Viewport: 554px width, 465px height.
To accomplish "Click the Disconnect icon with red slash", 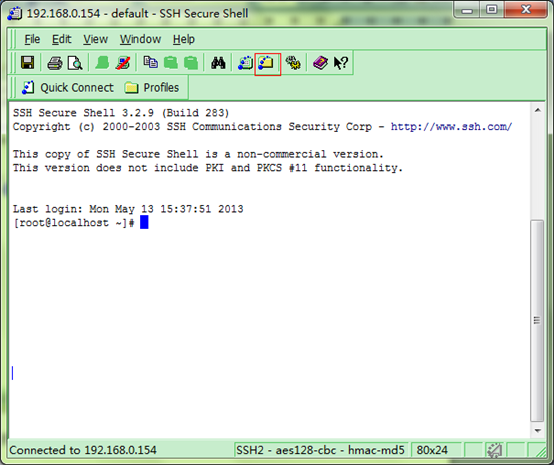I will coord(123,63).
